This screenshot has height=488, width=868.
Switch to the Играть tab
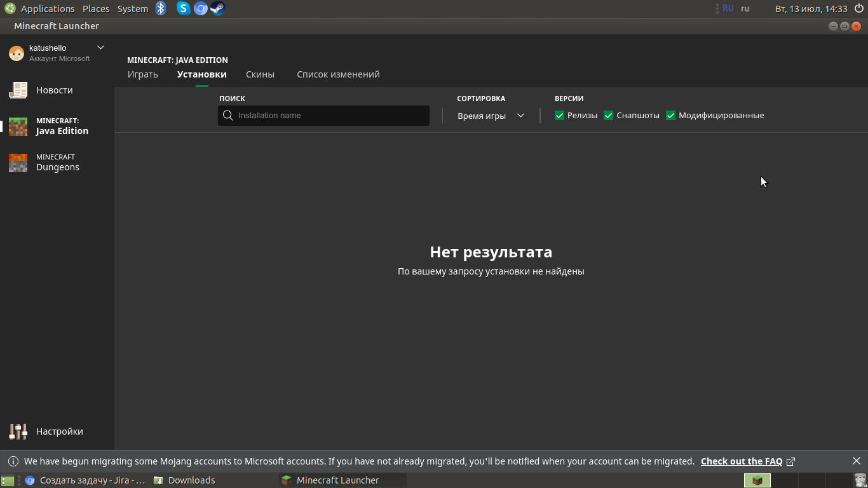point(142,74)
